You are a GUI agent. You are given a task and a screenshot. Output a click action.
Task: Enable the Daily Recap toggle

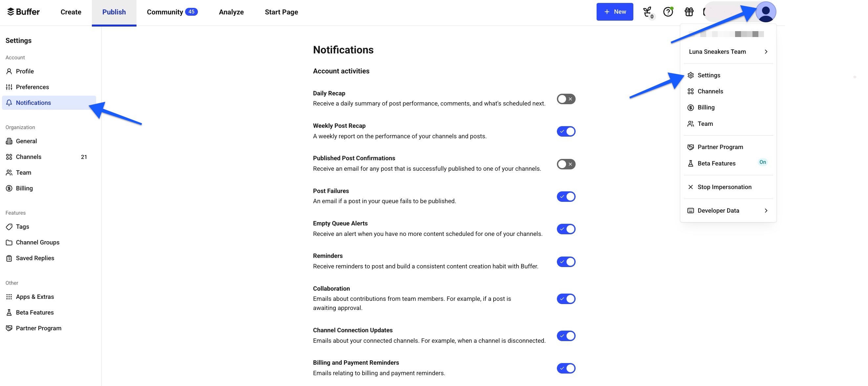566,99
